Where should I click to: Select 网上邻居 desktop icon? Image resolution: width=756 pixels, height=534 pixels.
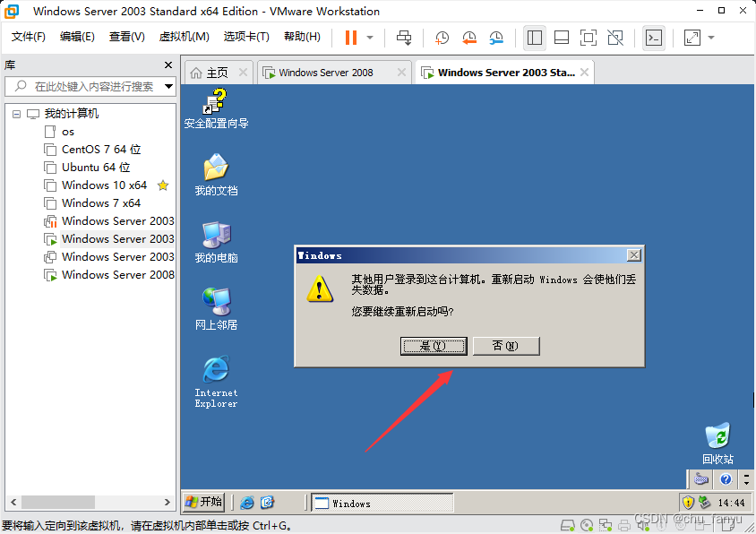point(216,309)
